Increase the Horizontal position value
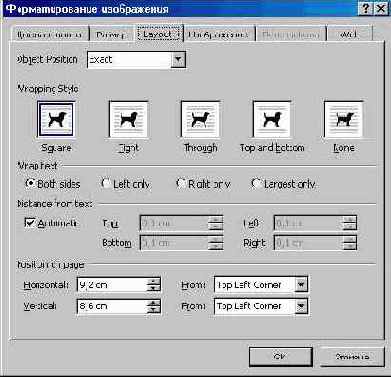 click(153, 282)
